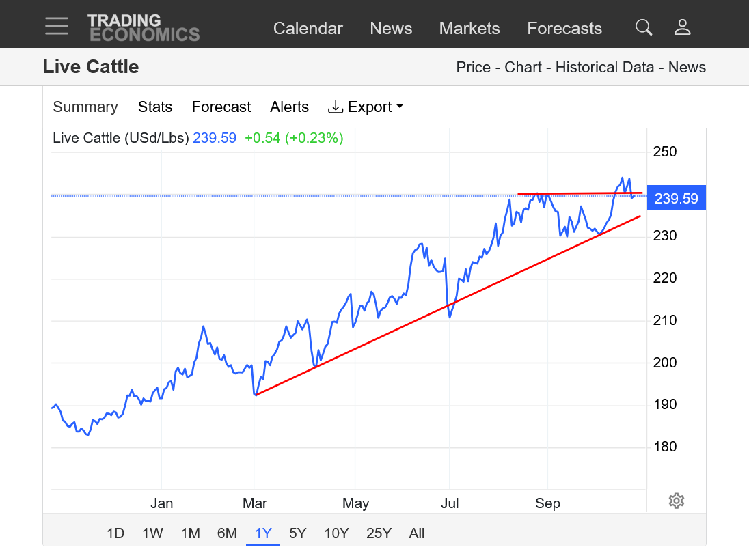Open chart settings gear icon
Viewport: 749px width, 560px height.
pyautogui.click(x=676, y=501)
